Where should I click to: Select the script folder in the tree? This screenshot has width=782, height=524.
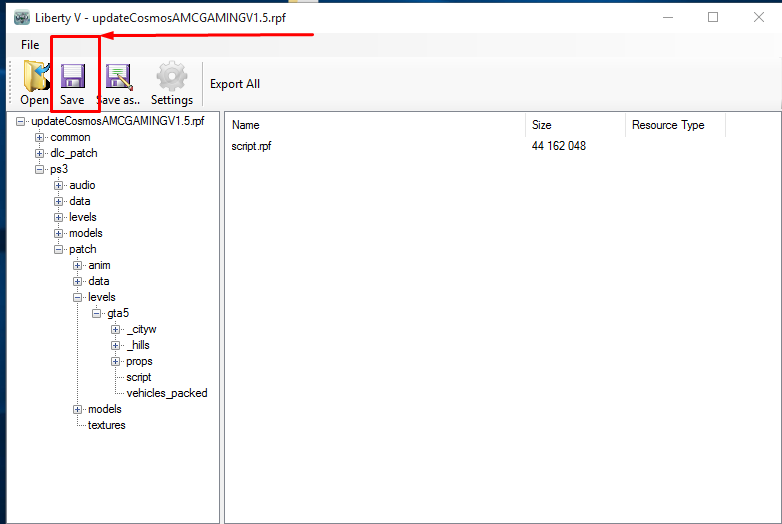click(139, 377)
